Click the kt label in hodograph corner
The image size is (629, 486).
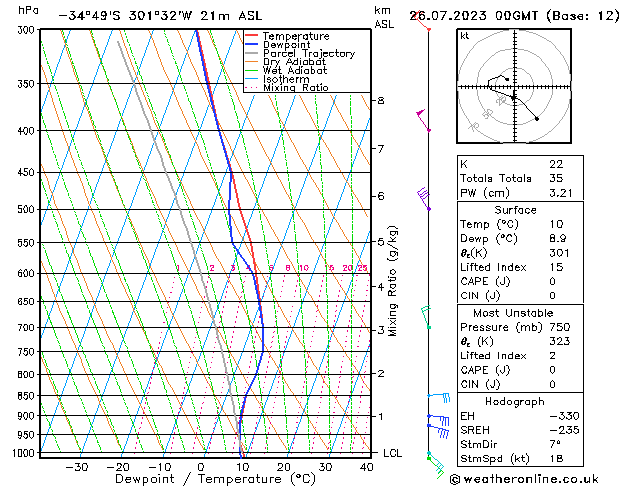tap(465, 36)
